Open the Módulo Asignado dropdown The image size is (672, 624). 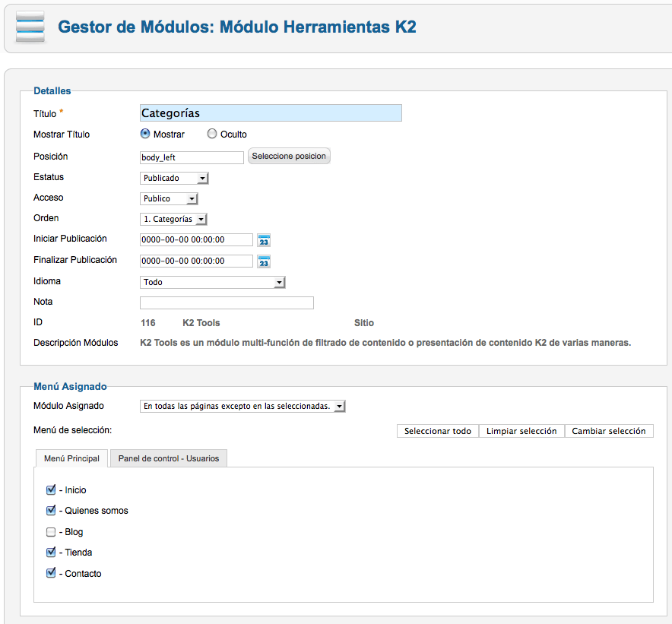click(242, 406)
